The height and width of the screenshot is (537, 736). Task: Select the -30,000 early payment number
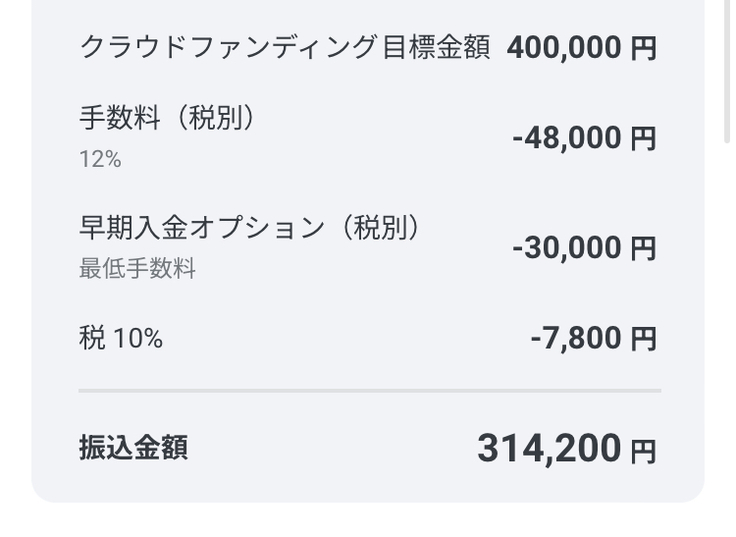pyautogui.click(x=567, y=248)
